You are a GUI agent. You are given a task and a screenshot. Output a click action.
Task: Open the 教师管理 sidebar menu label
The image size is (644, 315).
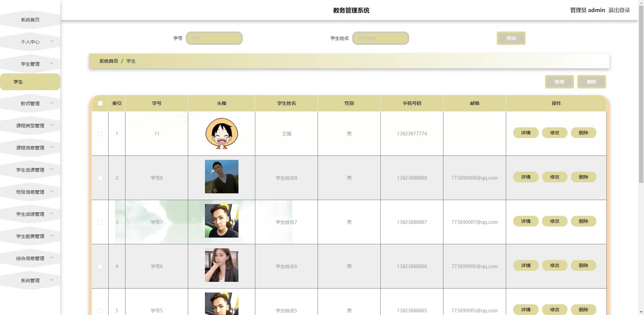pos(30,104)
